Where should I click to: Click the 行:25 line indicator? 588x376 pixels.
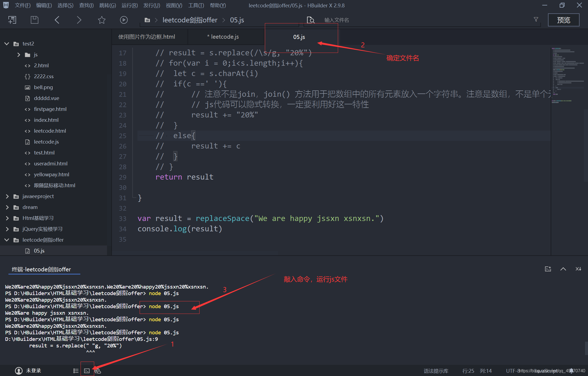(x=468, y=371)
